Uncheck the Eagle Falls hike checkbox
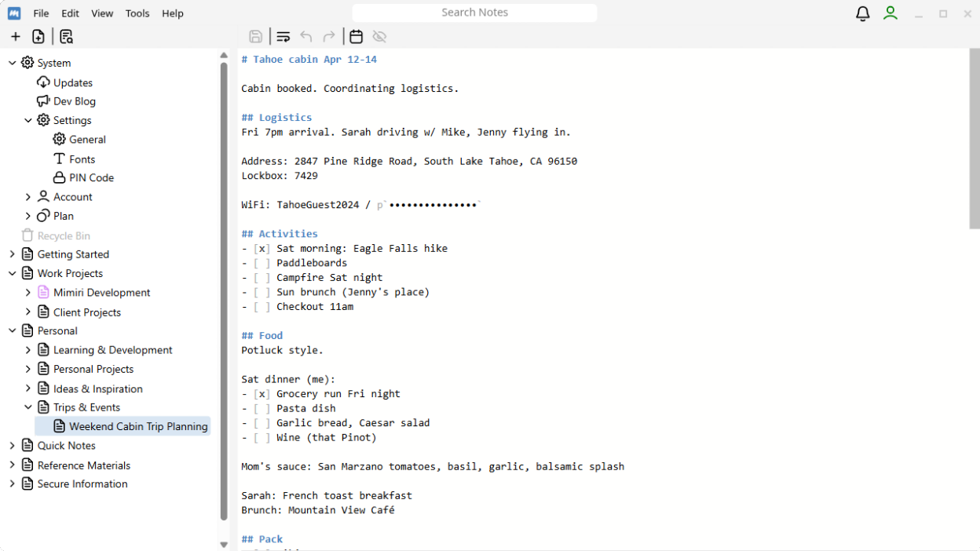The height and width of the screenshot is (551, 980). (x=262, y=249)
